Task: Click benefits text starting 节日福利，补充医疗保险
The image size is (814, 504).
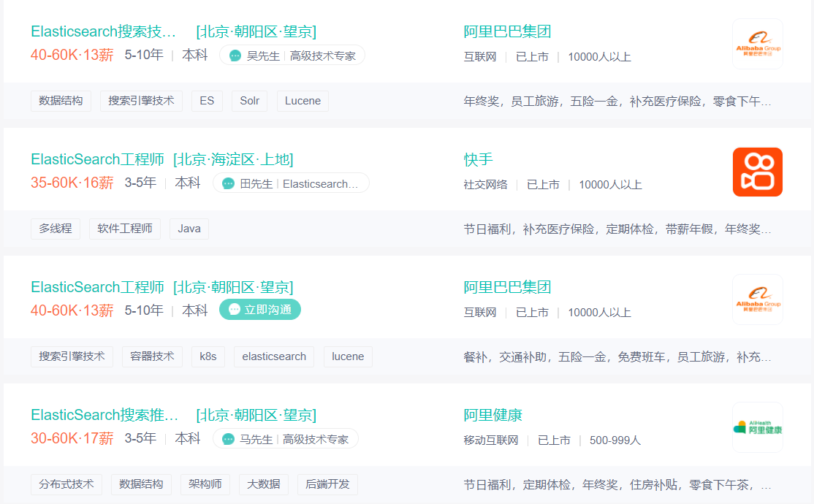Action: 617,229
